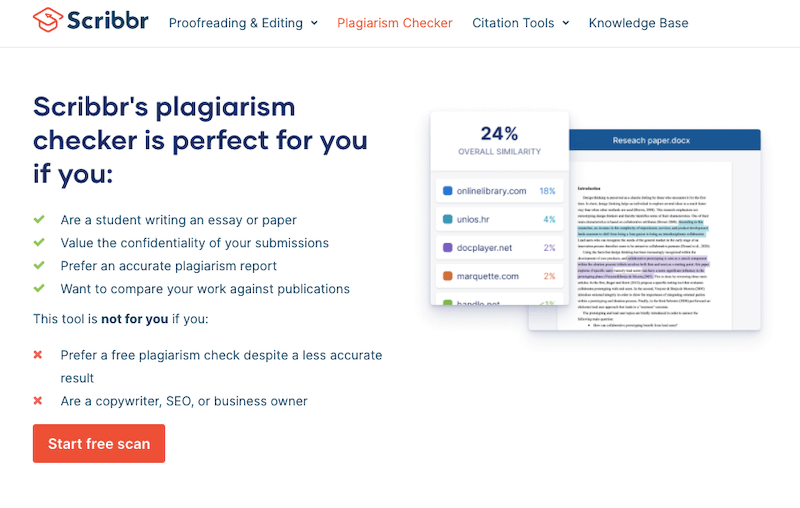The width and height of the screenshot is (800, 508).
Task: Select the marquette.com source row
Action: 499,276
